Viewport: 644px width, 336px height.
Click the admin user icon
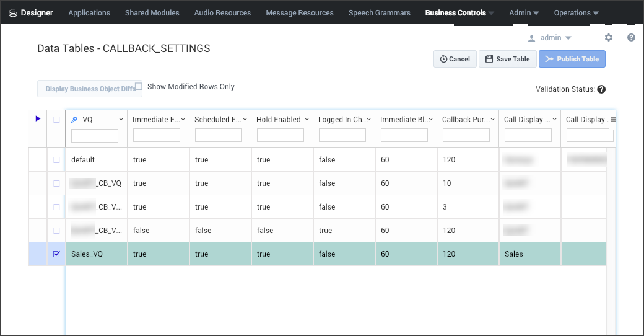531,38
